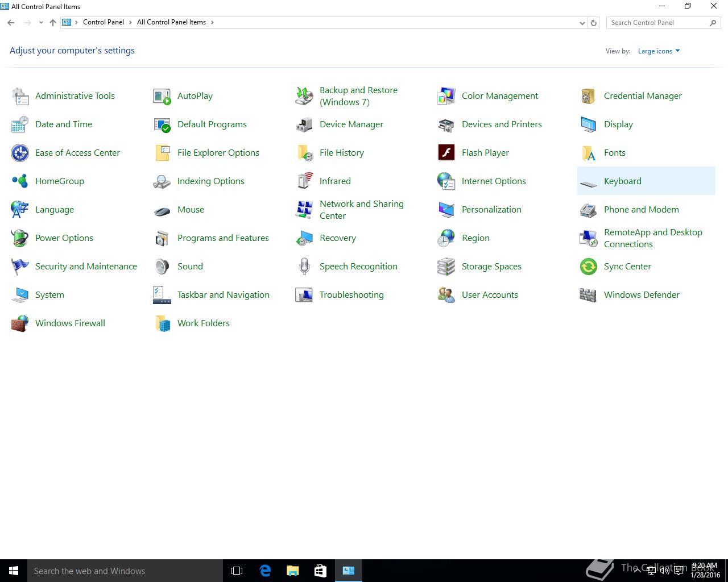Image resolution: width=728 pixels, height=582 pixels.
Task: Focus the Search Control Panel field
Action: click(663, 23)
